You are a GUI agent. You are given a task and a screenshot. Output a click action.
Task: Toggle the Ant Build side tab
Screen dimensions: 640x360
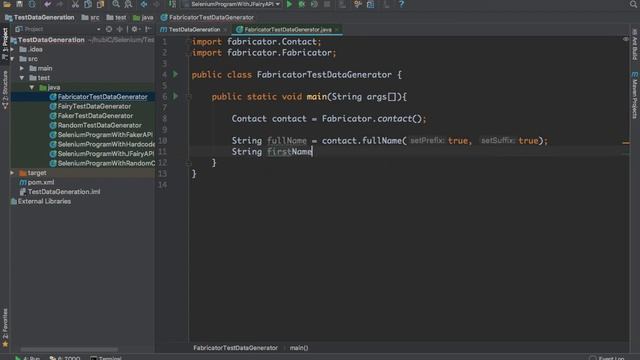[635, 44]
